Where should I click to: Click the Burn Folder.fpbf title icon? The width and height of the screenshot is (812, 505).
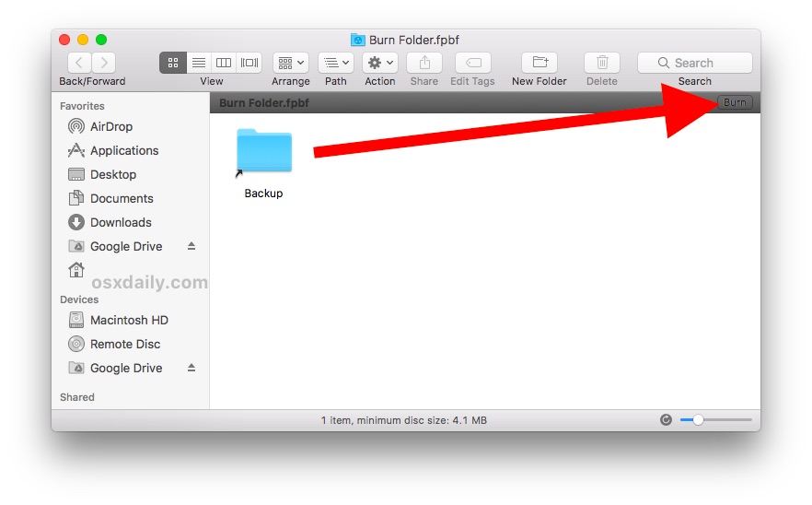[358, 40]
